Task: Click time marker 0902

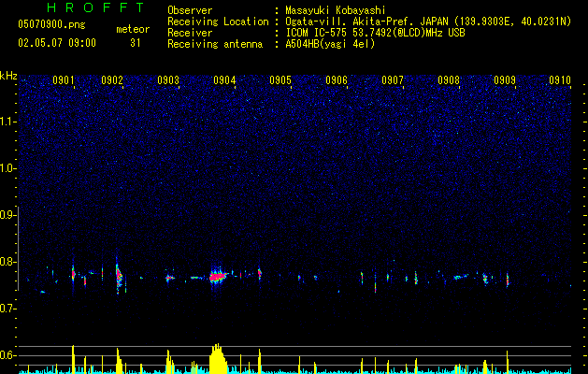Action: click(112, 80)
